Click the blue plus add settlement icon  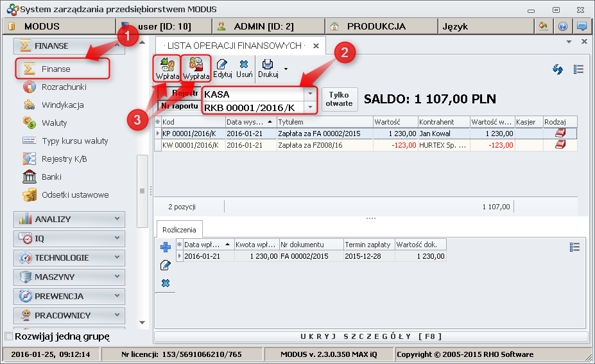click(x=165, y=247)
